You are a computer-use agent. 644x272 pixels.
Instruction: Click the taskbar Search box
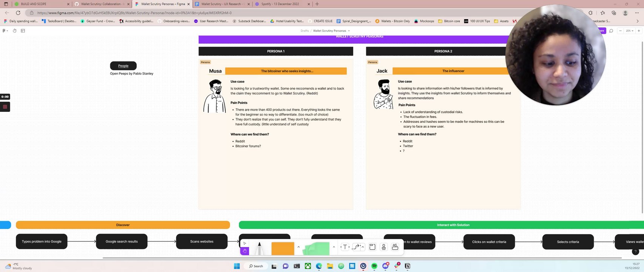256,266
